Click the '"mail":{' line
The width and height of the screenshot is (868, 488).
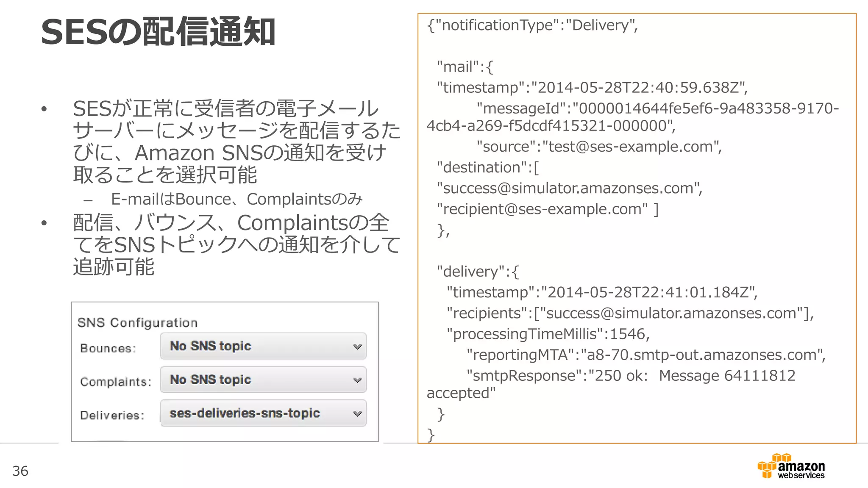[465, 67]
